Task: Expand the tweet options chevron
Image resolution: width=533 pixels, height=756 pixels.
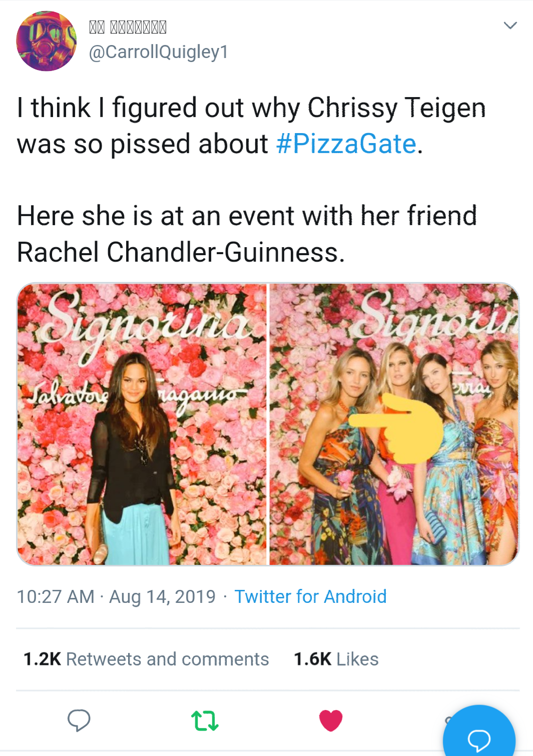Action: point(510,26)
